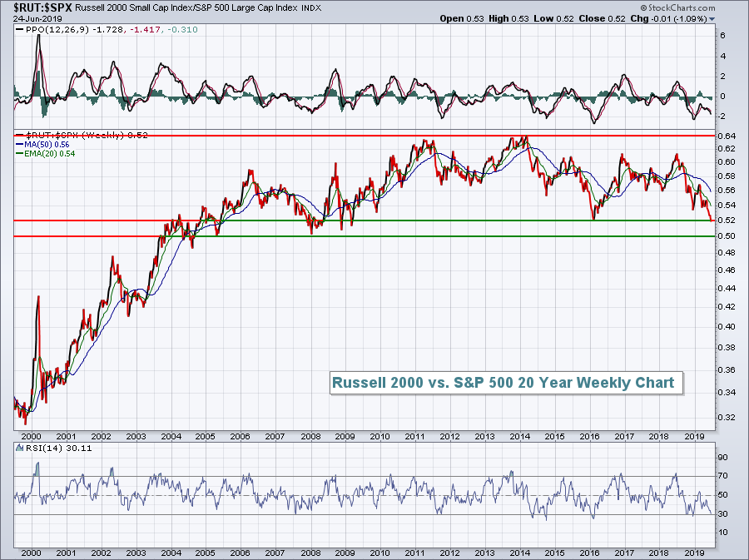This screenshot has width=749, height=560.
Task: Click the 2016 label on the bottom RSI time axis
Action: 589,553
